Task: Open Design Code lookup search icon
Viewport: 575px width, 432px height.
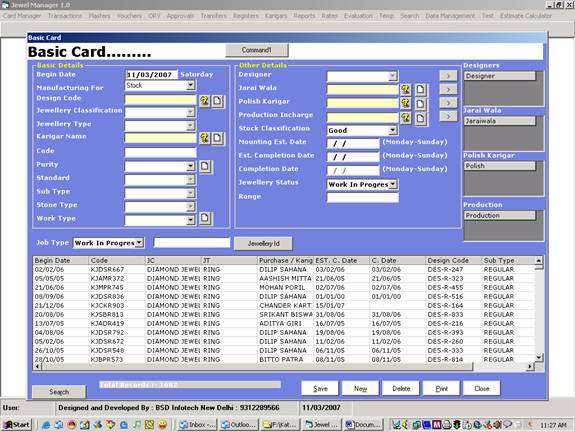Action: 204,101
